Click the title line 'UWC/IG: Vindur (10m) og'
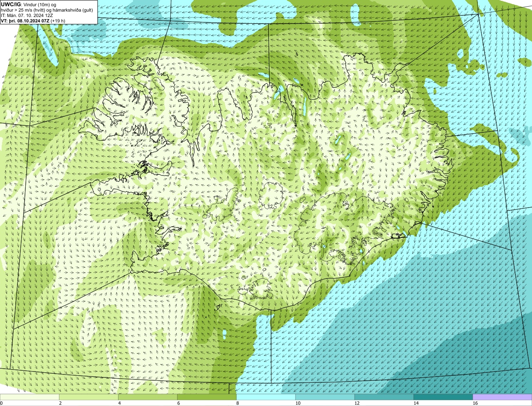The height and width of the screenshot is (406, 532). (28, 4)
